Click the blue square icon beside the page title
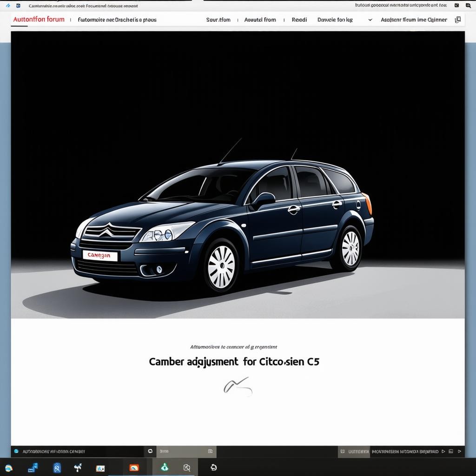This screenshot has width=476, height=476. pyautogui.click(x=18, y=6)
